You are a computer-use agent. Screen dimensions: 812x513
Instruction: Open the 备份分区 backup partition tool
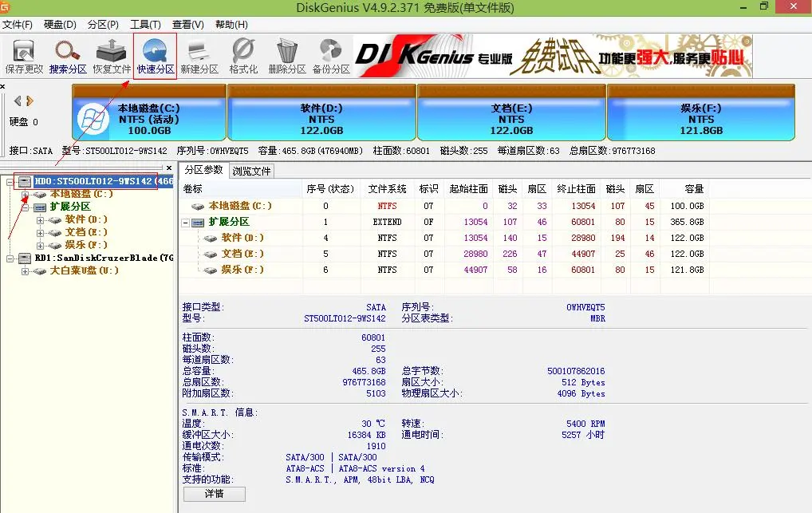(331, 57)
